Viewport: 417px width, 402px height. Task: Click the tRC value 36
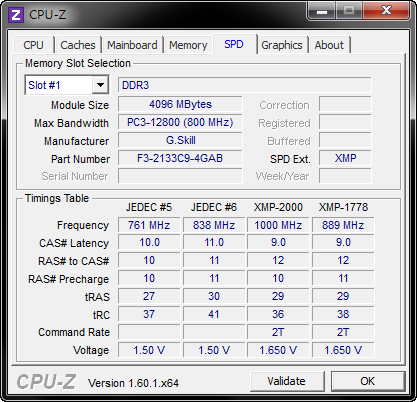pos(278,314)
